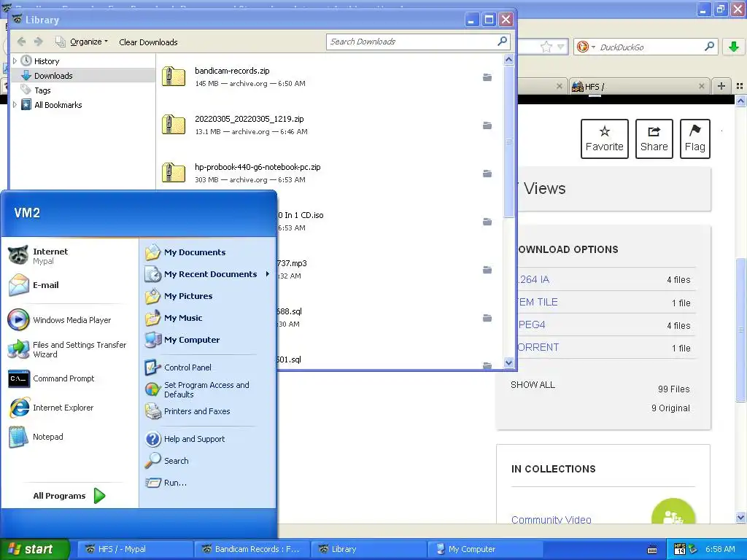Click Clear Downloads button
747x560 pixels.
148,42
